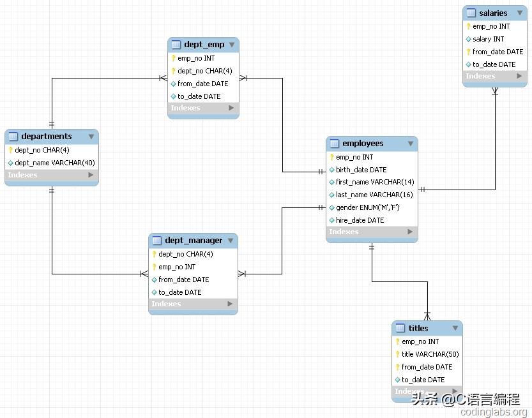
Task: Select dept_no CHAR(4) in dept_emp table
Action: pyautogui.click(x=203, y=71)
